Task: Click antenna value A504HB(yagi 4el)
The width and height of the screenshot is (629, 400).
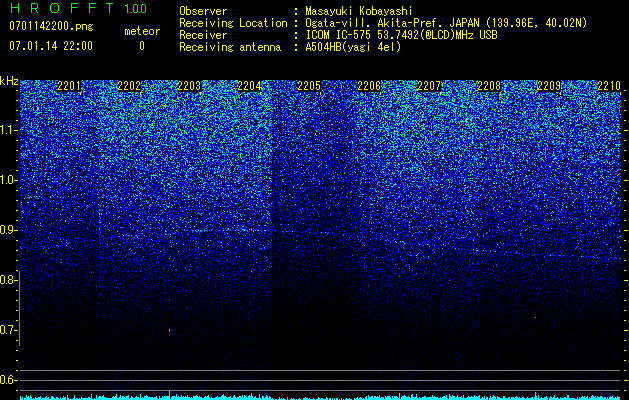Action: pos(353,47)
